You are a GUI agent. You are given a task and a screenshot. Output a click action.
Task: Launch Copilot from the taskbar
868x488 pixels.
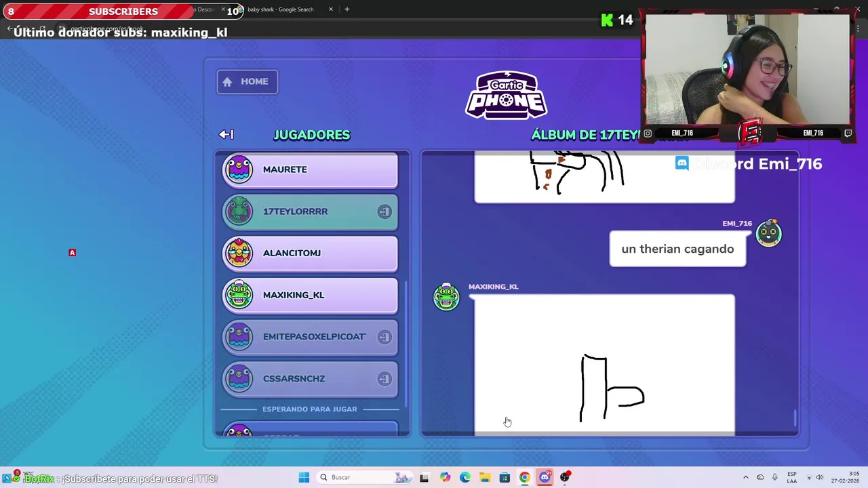[445, 477]
